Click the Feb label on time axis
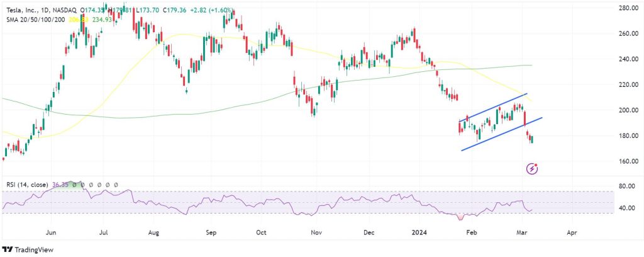This screenshot has width=644, height=257. (472, 232)
